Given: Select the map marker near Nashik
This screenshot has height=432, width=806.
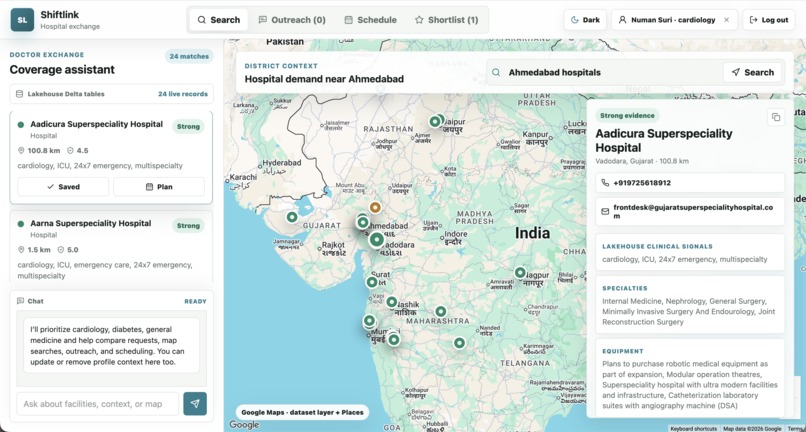Looking at the screenshot, I should tap(392, 302).
